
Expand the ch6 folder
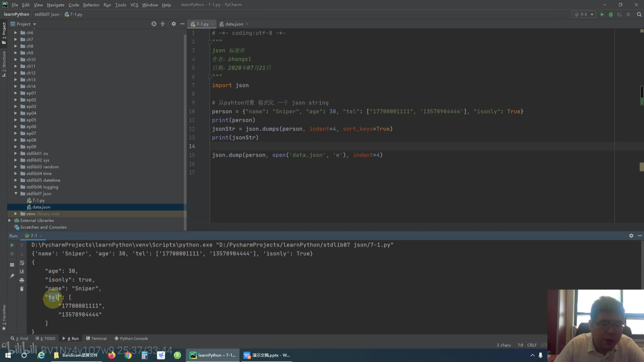pyautogui.click(x=15, y=33)
